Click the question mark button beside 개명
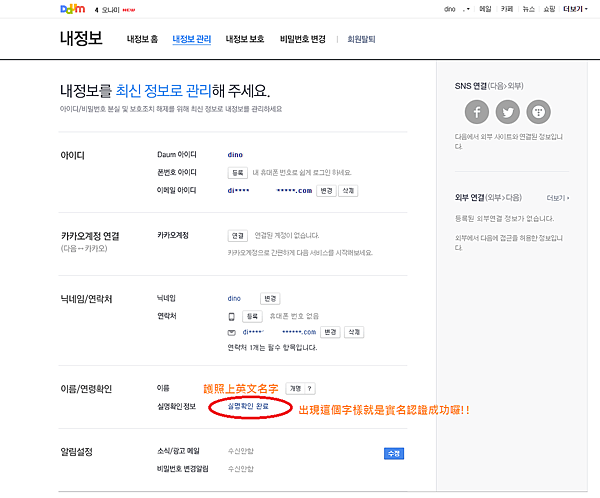 (310, 389)
